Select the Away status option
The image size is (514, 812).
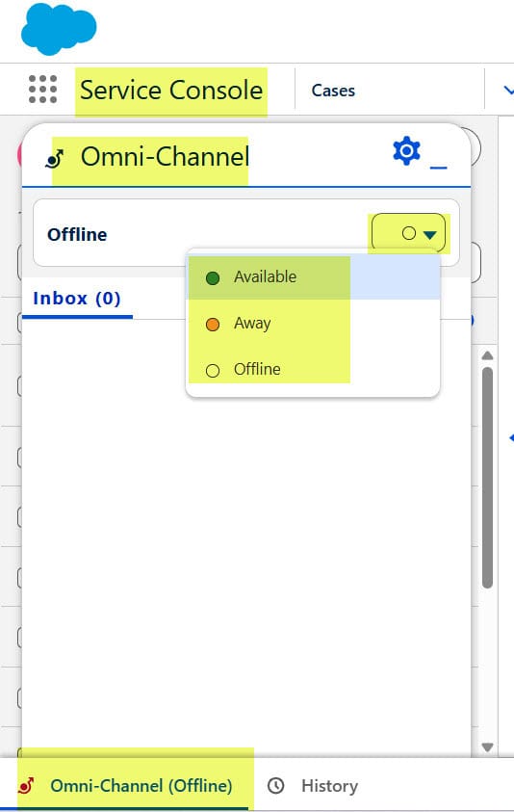click(313, 323)
